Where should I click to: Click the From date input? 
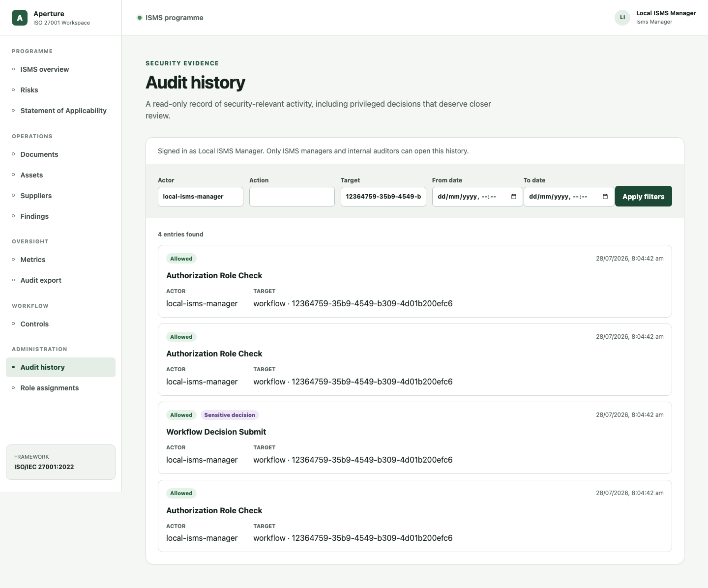point(477,197)
